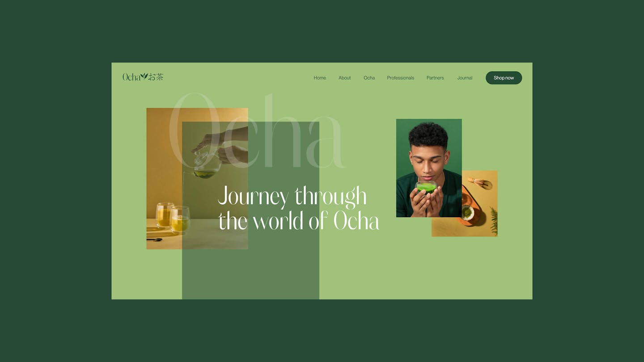Image resolution: width=644 pixels, height=362 pixels.
Task: Click the large faded Ocha watermark text
Action: (x=257, y=131)
